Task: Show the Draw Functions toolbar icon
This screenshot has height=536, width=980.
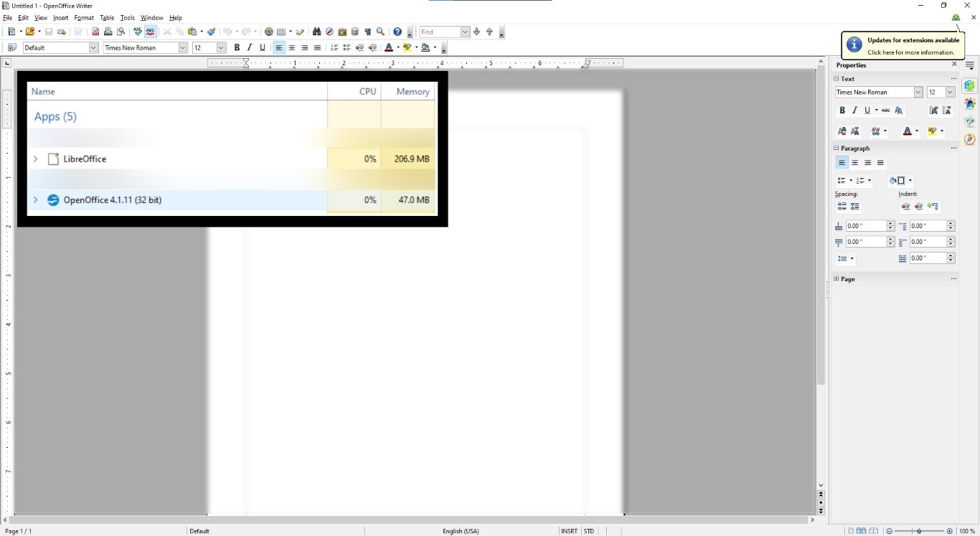Action: (300, 32)
